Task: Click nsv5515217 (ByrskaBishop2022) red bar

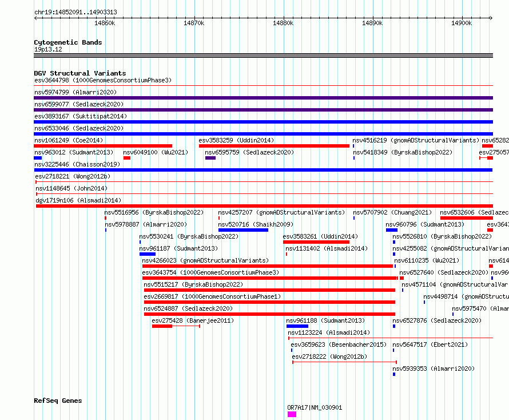Action: (269, 290)
